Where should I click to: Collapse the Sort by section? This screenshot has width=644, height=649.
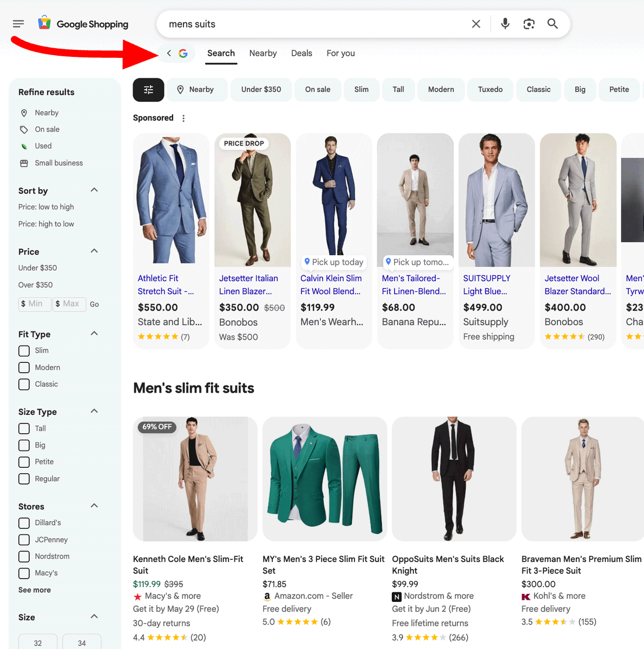[x=94, y=190]
